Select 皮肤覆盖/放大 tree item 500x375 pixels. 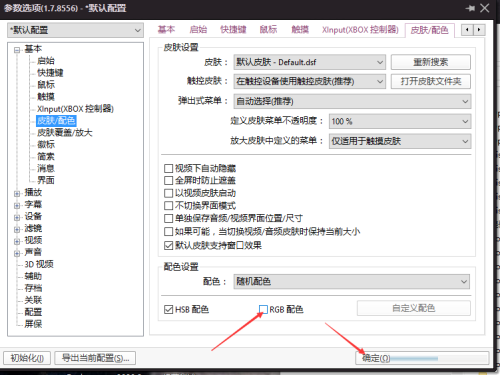(x=65, y=133)
